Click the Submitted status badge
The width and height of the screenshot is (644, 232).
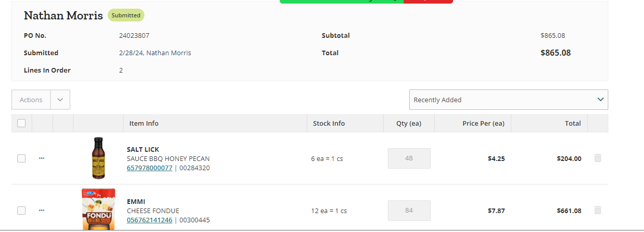pyautogui.click(x=126, y=15)
